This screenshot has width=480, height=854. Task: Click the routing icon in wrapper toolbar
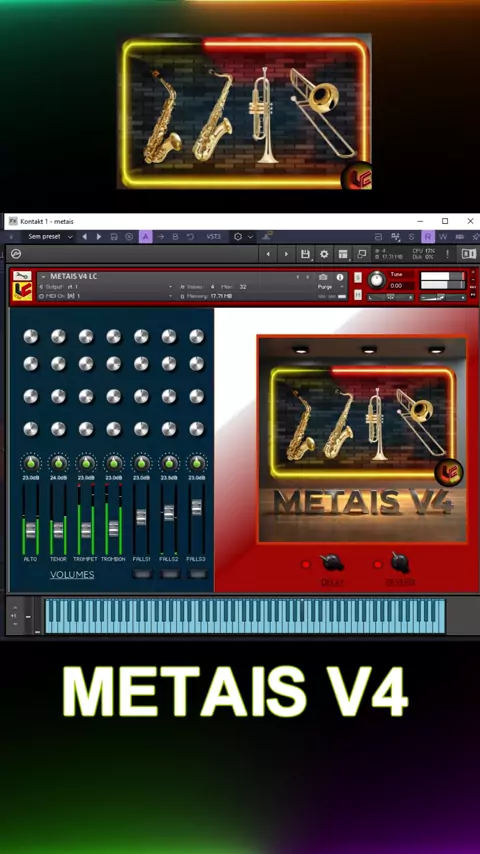[396, 237]
